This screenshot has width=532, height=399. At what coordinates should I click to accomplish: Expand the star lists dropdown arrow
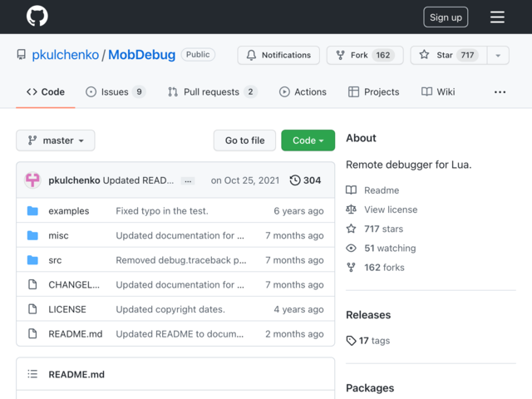click(498, 55)
